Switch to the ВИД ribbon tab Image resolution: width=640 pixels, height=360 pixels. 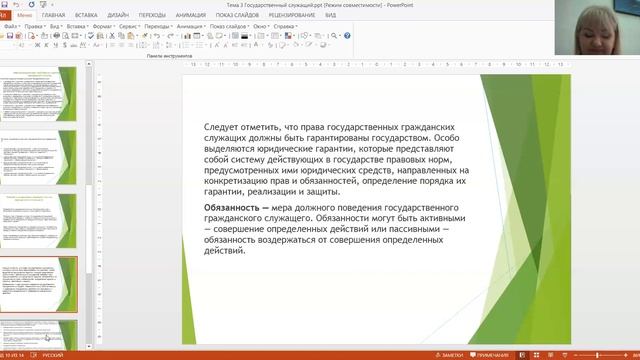point(331,15)
